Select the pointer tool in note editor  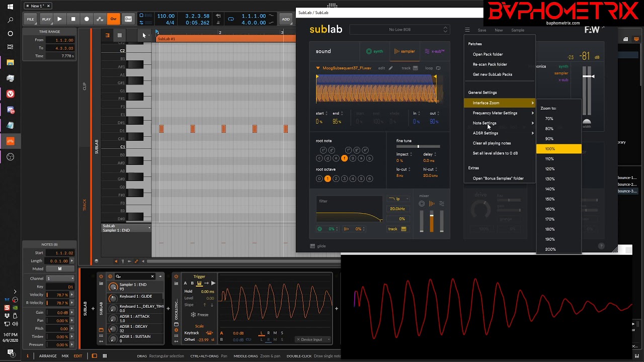tap(144, 35)
